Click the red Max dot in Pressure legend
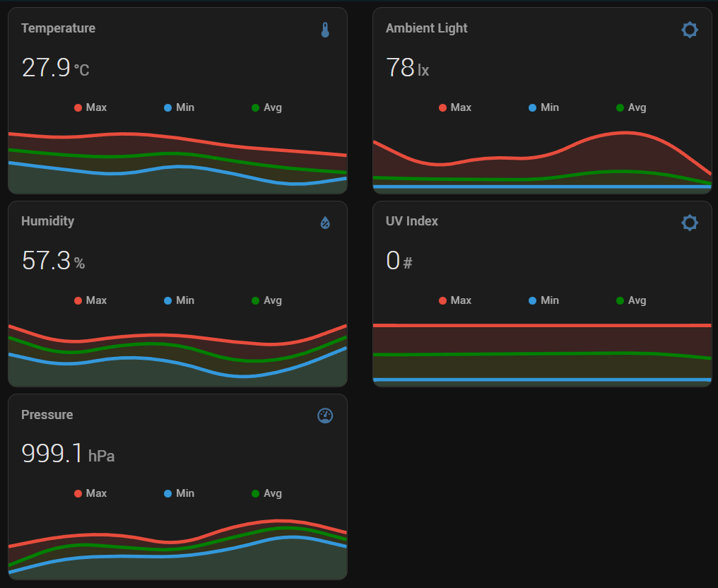This screenshot has height=588, width=718. pos(78,493)
